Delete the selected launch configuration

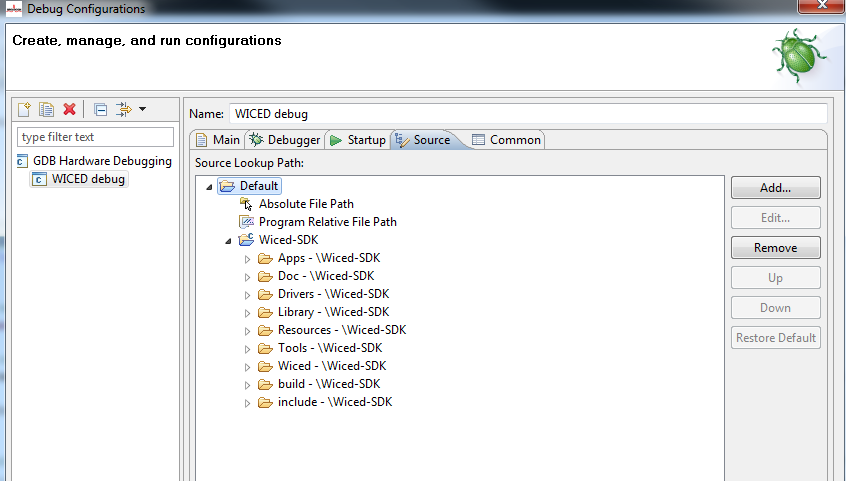pos(69,110)
